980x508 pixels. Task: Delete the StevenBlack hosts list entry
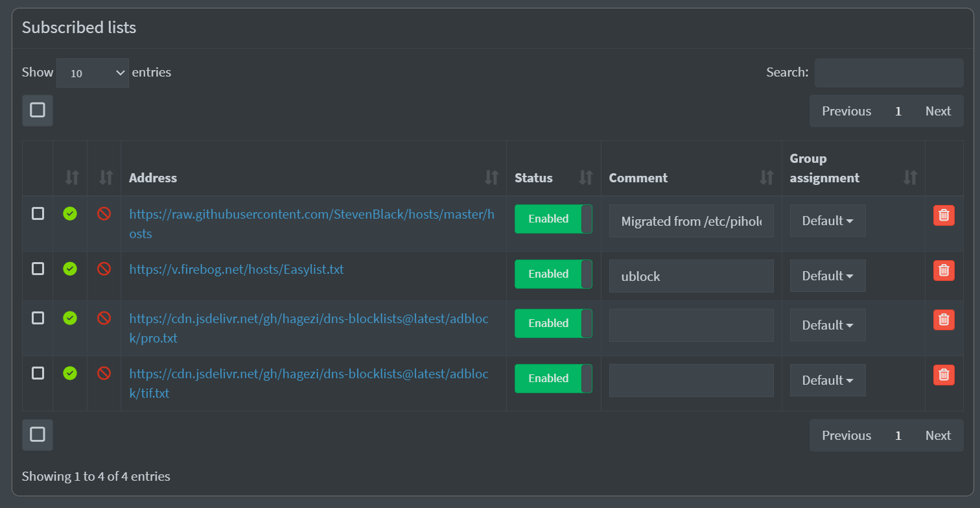943,215
